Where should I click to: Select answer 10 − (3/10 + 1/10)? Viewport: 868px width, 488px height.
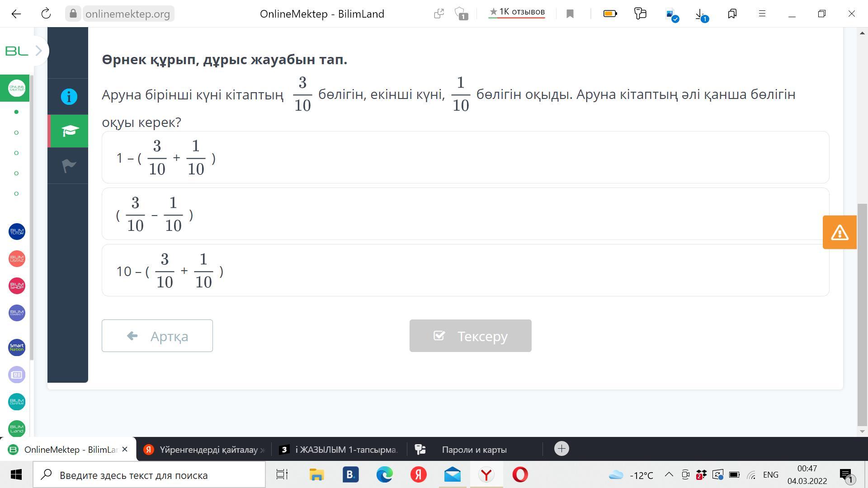pyautogui.click(x=465, y=270)
